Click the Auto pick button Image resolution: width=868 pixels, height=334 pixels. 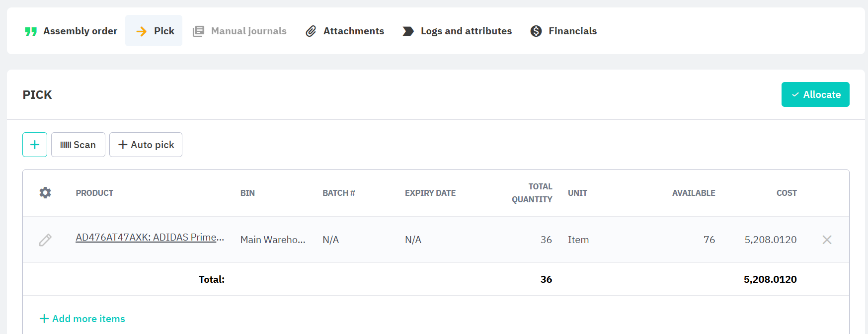click(x=146, y=145)
